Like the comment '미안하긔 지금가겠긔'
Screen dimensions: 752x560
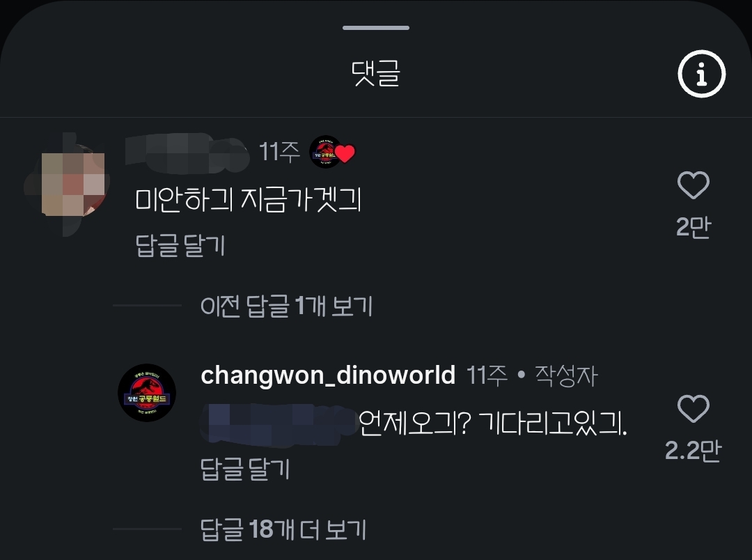(x=693, y=185)
